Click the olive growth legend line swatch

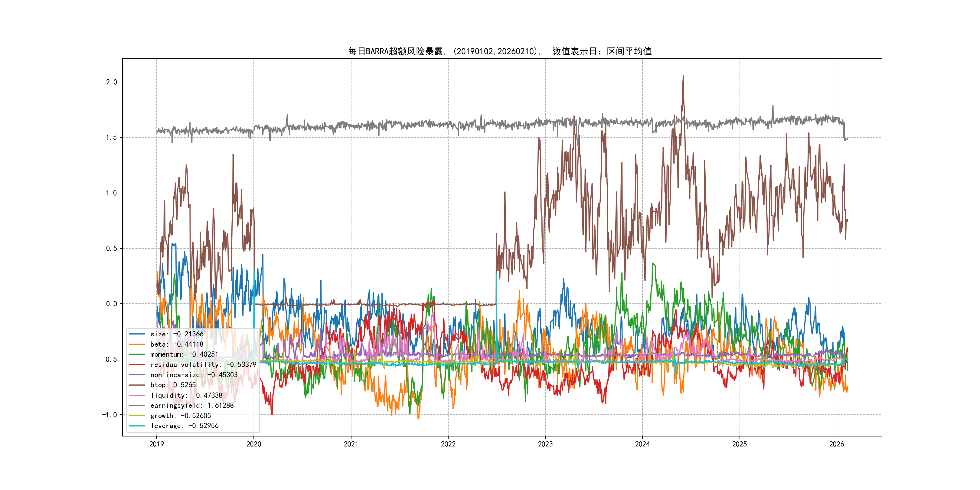click(x=137, y=416)
